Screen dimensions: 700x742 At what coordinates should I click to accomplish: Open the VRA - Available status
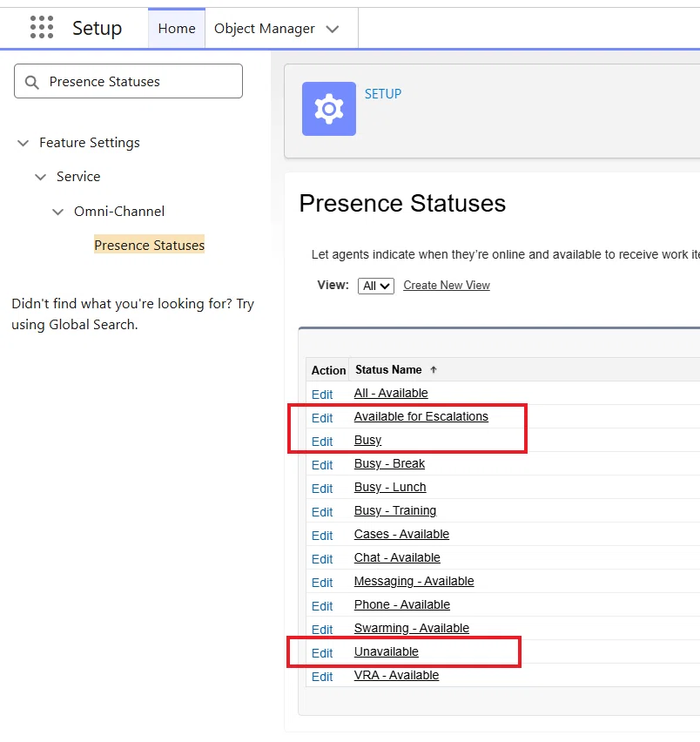(x=396, y=676)
